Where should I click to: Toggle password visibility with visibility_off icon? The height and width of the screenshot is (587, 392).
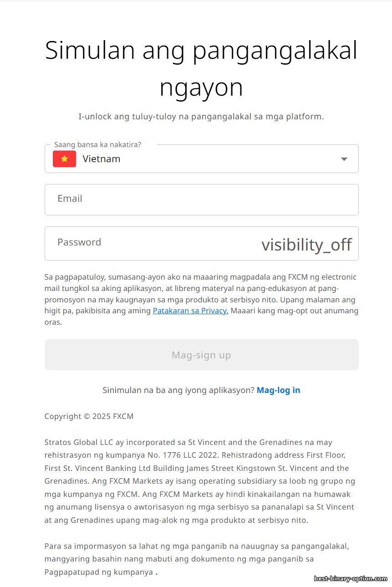(306, 245)
